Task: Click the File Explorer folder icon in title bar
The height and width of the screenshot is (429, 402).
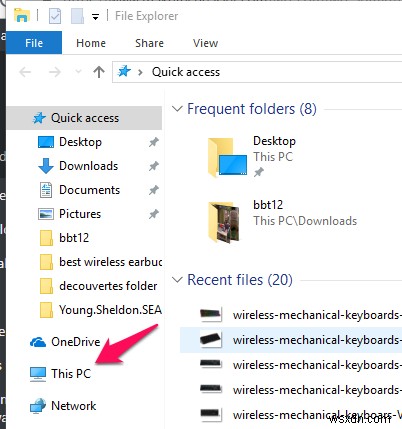Action: coord(22,15)
